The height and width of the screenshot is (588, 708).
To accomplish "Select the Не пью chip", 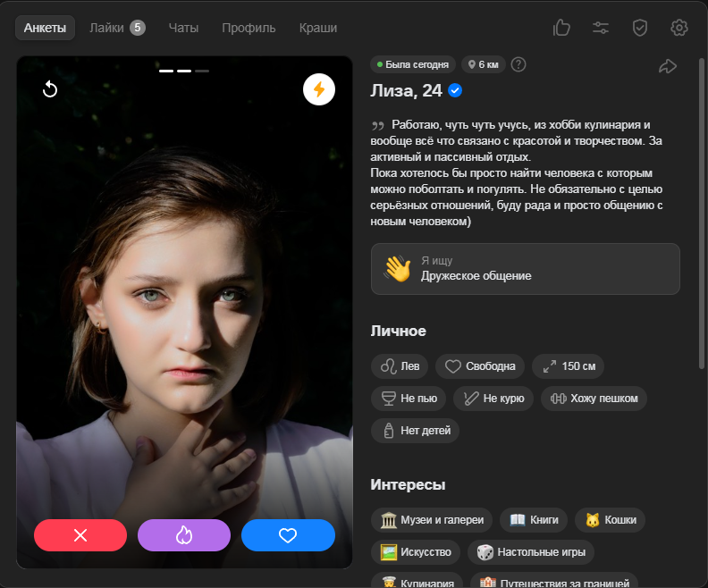I will click(409, 399).
